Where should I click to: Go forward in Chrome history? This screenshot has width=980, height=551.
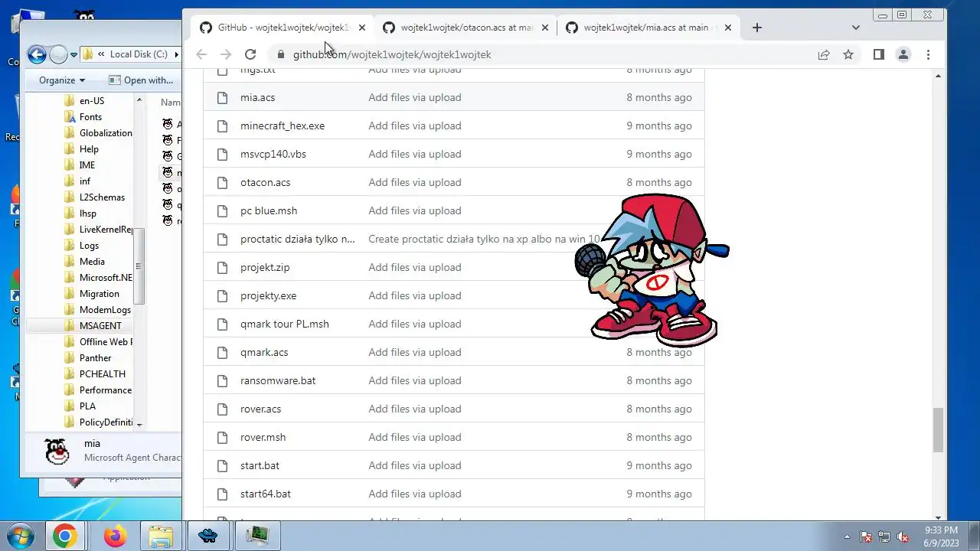click(226, 54)
